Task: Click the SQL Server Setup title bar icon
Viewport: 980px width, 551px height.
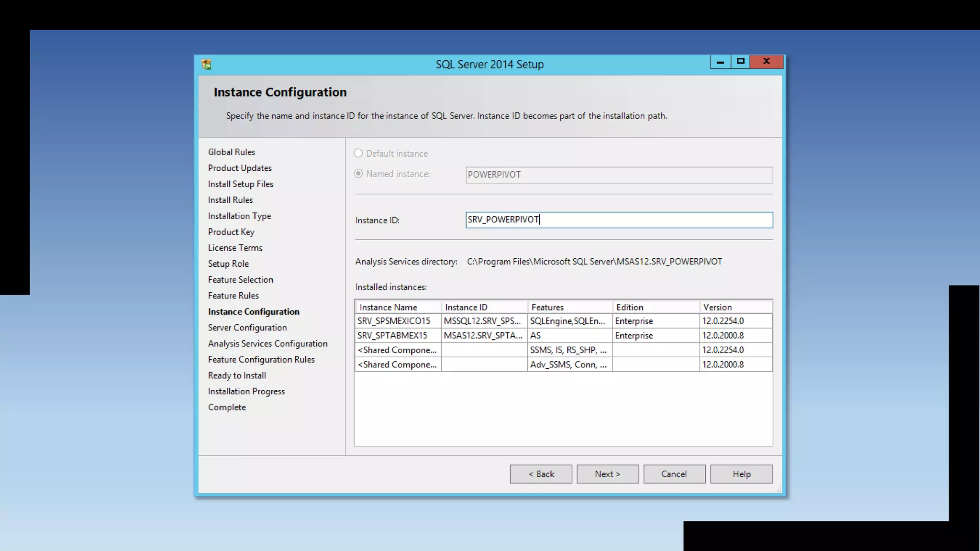Action: pos(206,64)
